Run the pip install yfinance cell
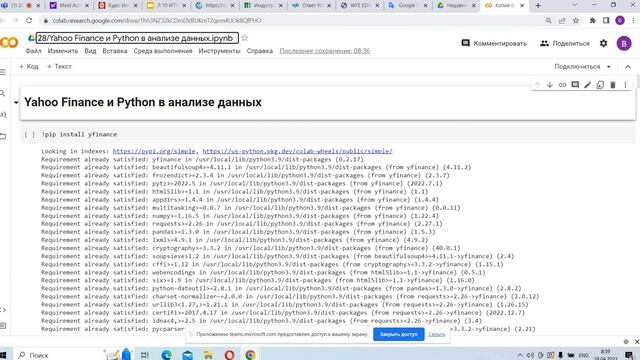Screen dimensions: 640x360 pyautogui.click(x=29, y=134)
